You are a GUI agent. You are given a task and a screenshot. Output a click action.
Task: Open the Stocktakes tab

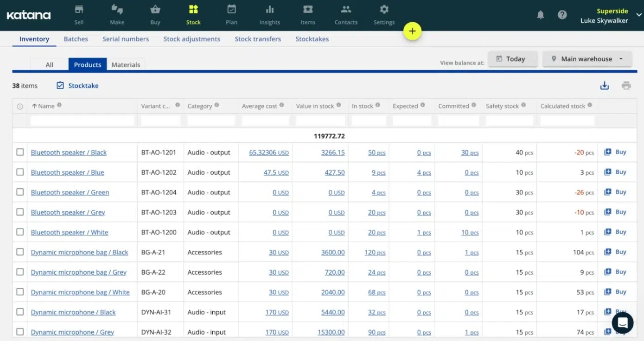(312, 39)
